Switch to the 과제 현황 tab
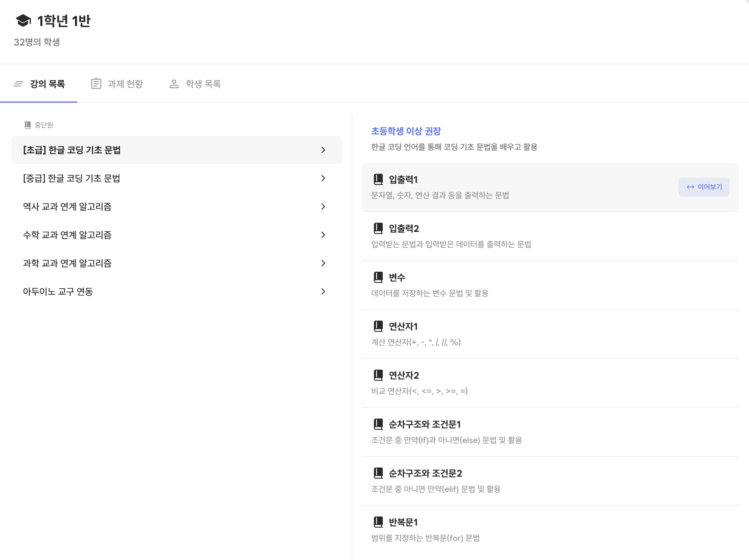749x560 pixels. 117,84
